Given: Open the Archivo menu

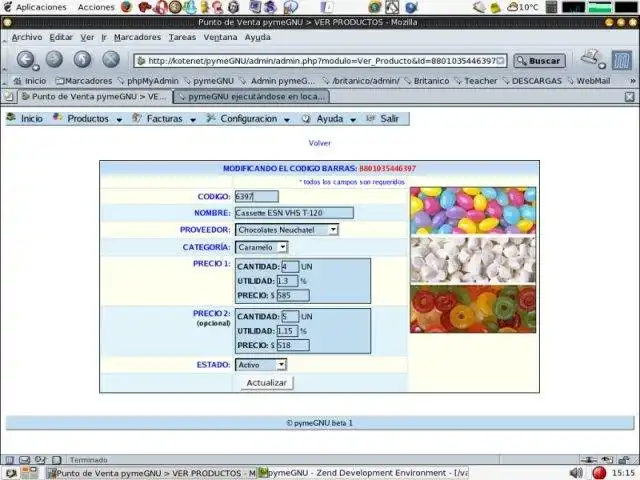Looking at the screenshot, I should point(27,37).
